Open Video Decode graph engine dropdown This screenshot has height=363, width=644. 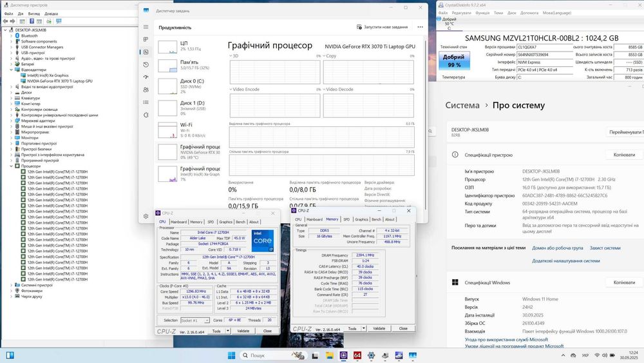pos(324,89)
